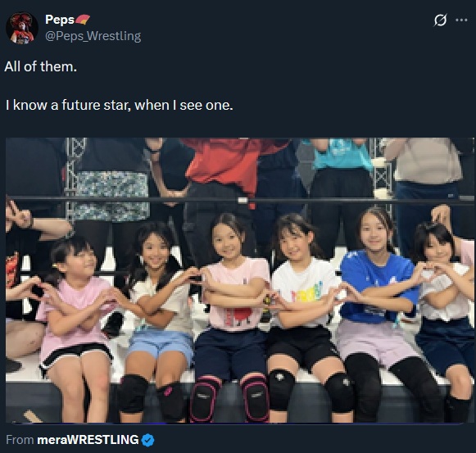Open the Peps display name link
The width and height of the screenshot is (476, 453).
point(60,20)
